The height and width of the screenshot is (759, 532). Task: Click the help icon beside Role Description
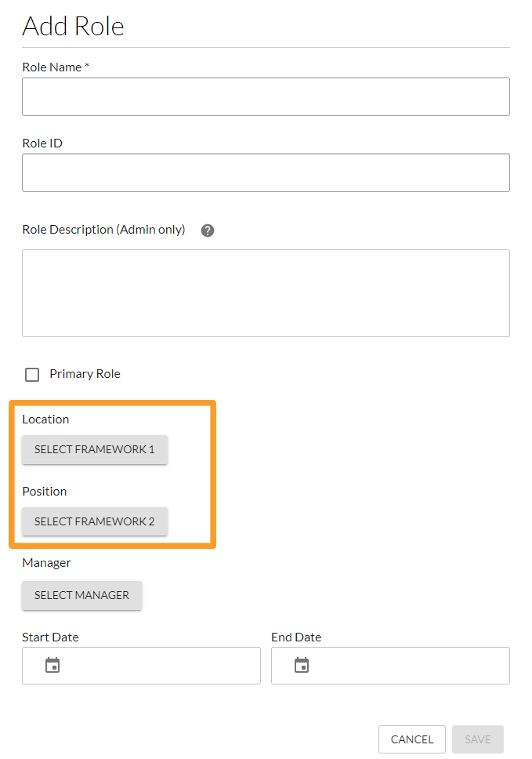[208, 231]
